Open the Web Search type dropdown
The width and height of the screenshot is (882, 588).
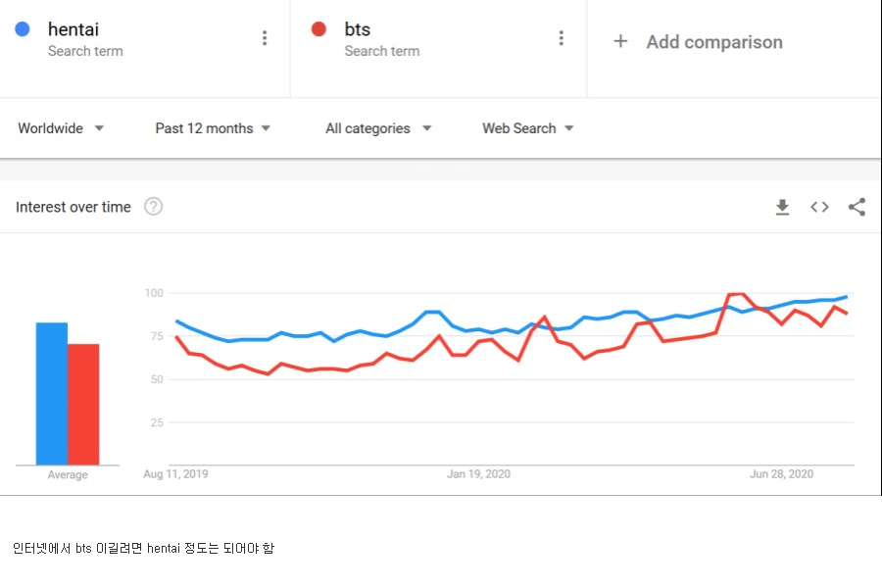[x=527, y=128]
